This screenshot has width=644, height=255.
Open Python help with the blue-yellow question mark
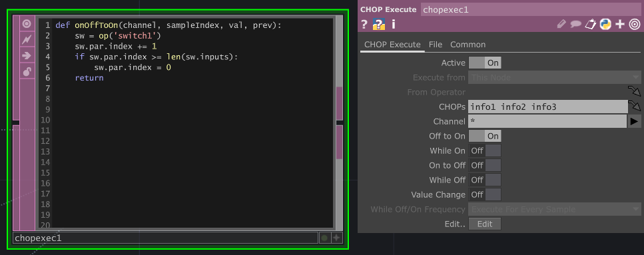378,25
